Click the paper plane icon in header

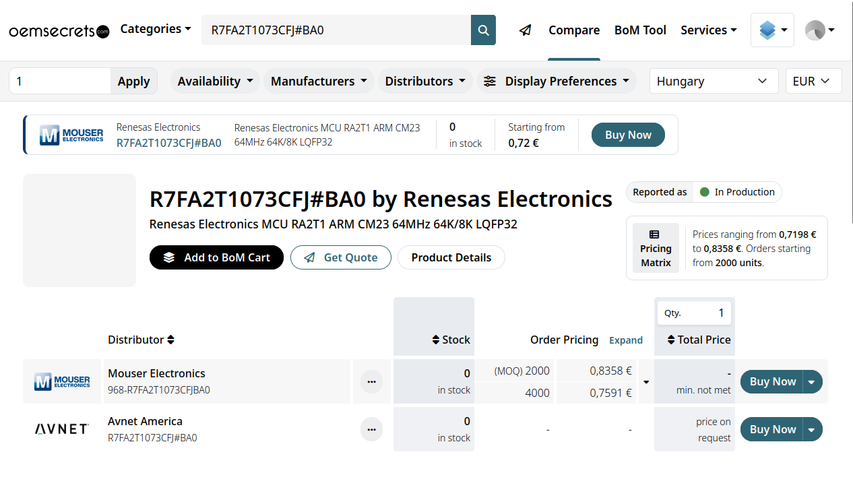tap(526, 30)
